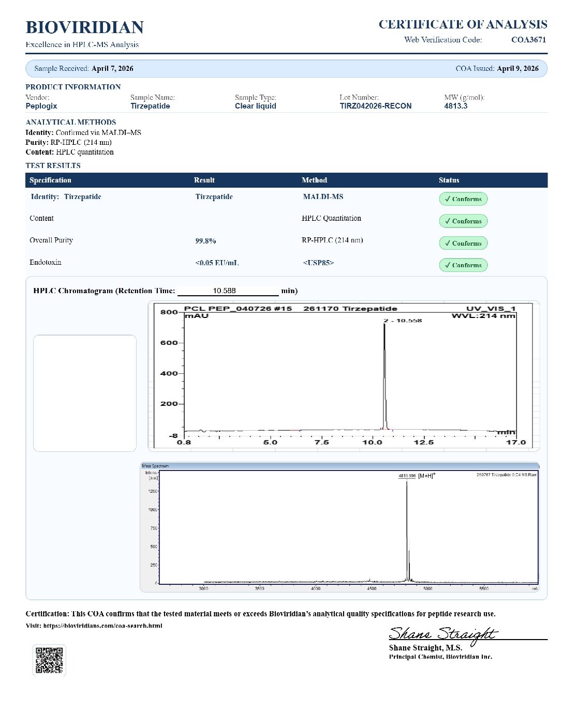Click the Status column header
The height and width of the screenshot is (728, 563).
click(449, 180)
